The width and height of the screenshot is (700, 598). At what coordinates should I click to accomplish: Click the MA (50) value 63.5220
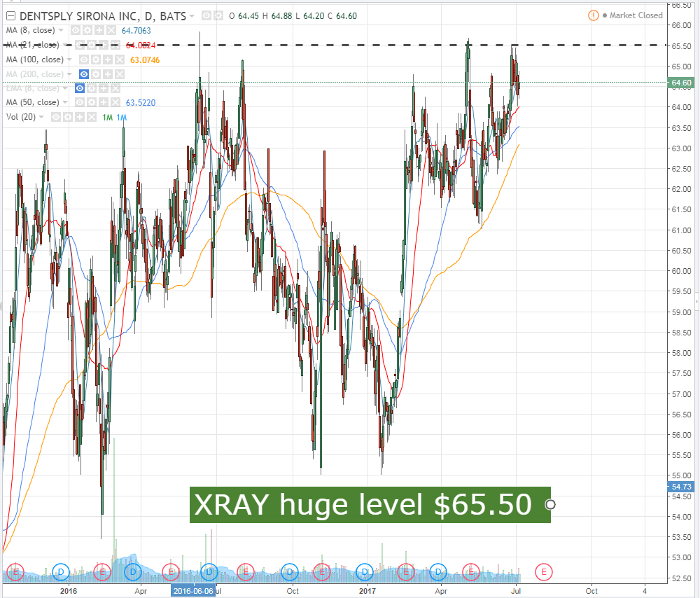coord(141,103)
